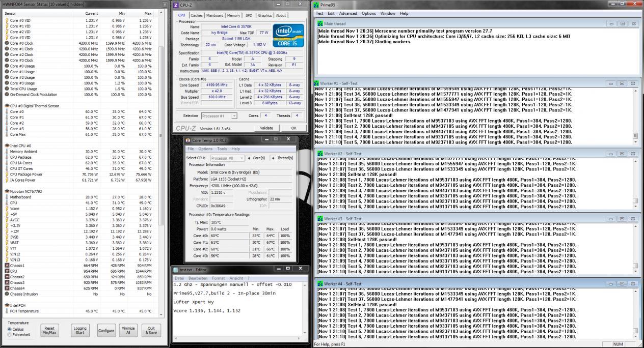Click the thermometer icon beside Core Max

tap(7, 134)
